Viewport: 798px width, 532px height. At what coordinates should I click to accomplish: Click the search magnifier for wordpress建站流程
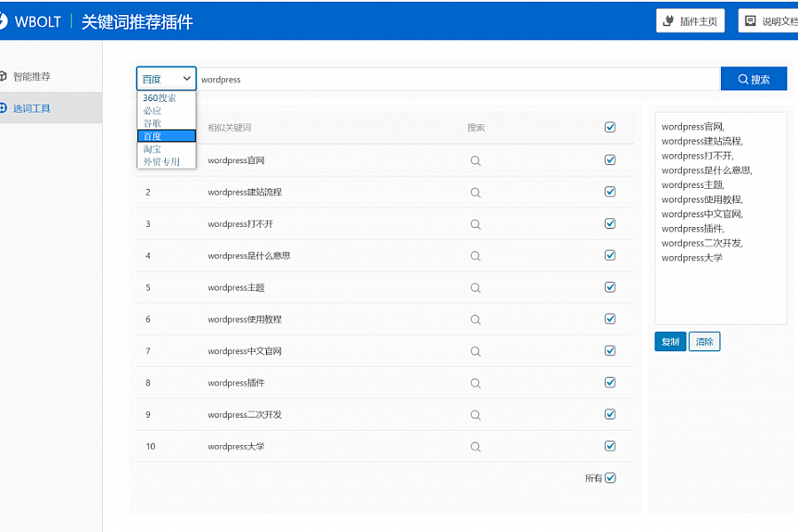(475, 192)
